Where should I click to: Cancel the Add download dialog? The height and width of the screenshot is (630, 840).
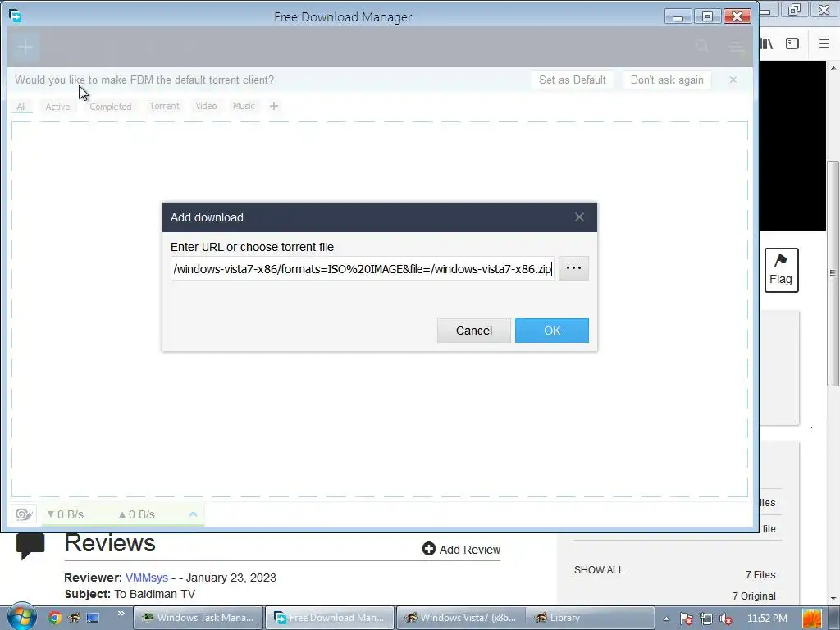(x=474, y=331)
